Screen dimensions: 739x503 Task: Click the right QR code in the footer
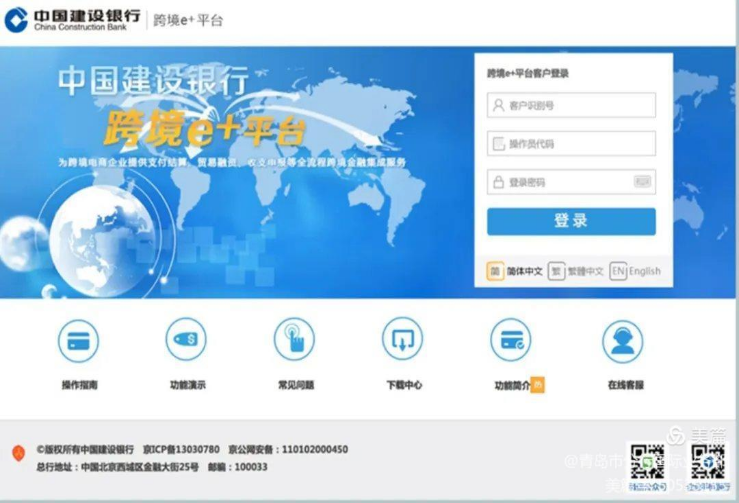pyautogui.click(x=708, y=462)
